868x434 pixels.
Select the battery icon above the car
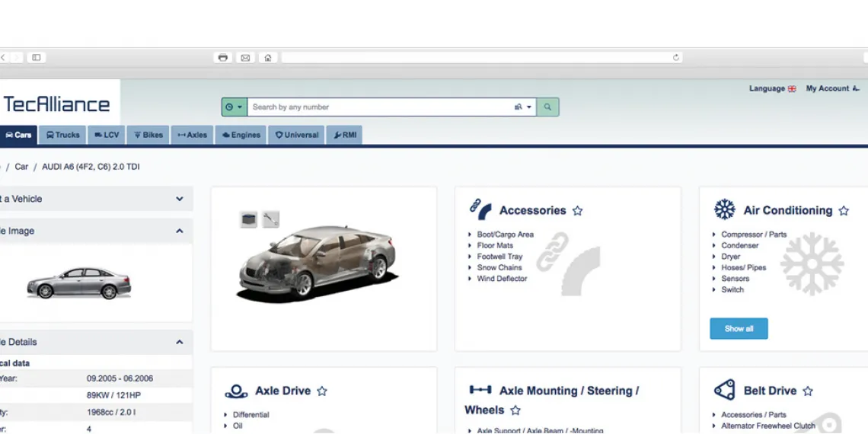248,219
